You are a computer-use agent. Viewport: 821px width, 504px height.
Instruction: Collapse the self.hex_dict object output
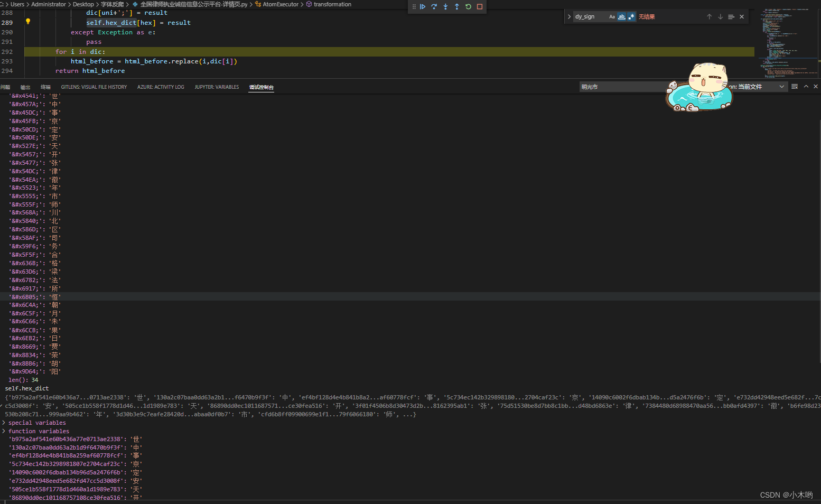point(2,406)
